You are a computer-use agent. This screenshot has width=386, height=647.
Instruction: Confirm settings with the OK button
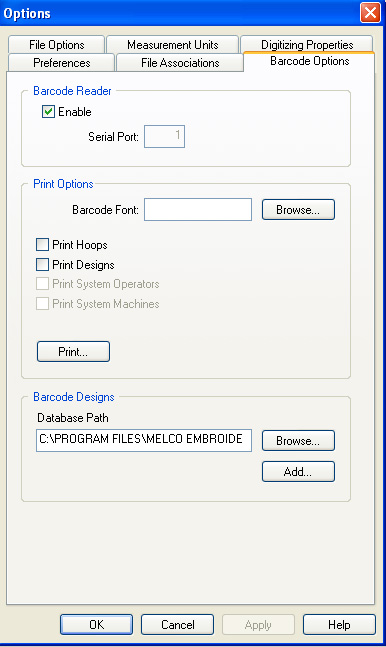[x=97, y=625]
